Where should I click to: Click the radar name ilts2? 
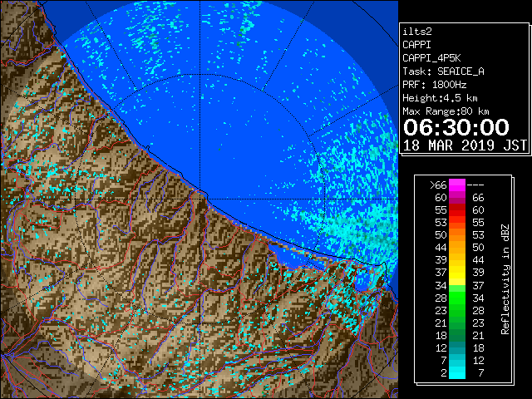417,32
